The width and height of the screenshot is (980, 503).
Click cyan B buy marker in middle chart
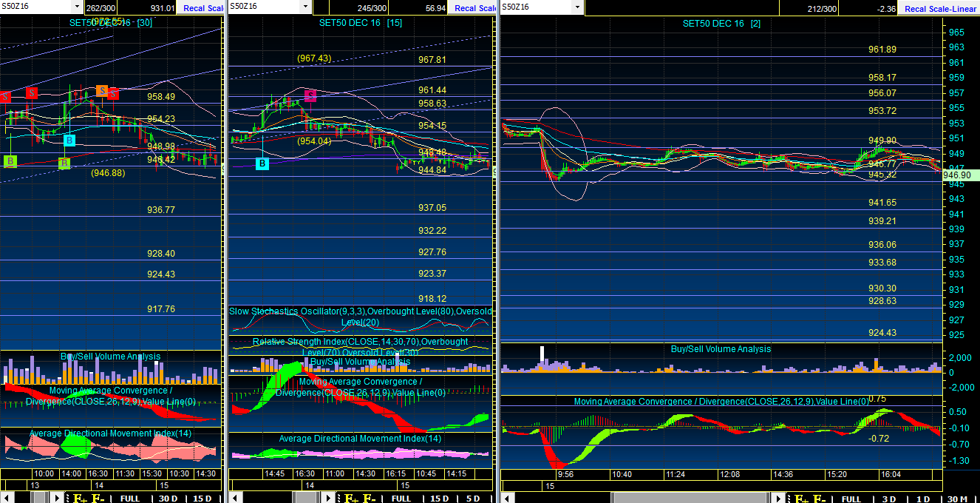tap(262, 163)
